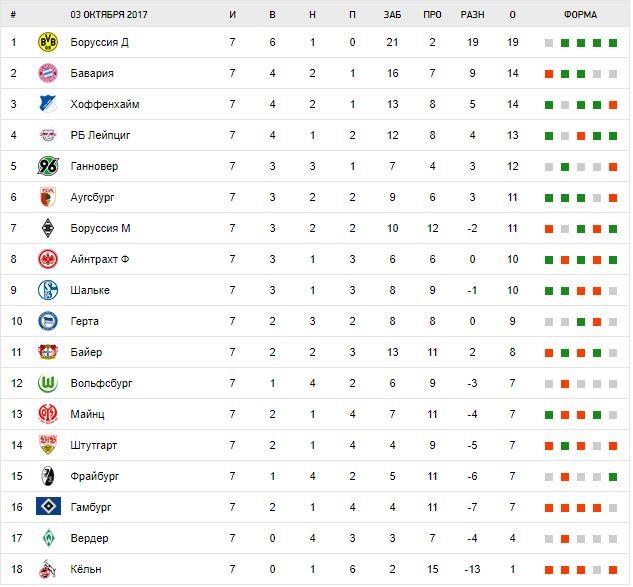
Task: Click the RB Leipzig club logo
Action: [46, 135]
